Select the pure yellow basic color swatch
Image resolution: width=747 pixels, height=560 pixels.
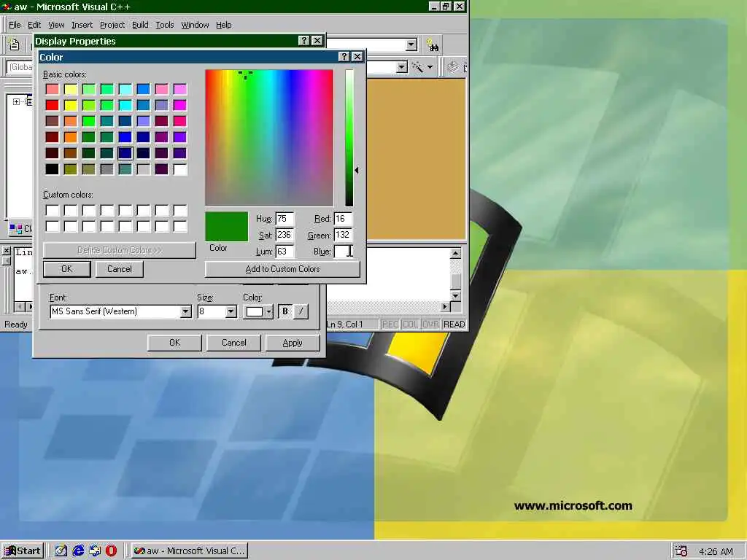[x=71, y=105]
